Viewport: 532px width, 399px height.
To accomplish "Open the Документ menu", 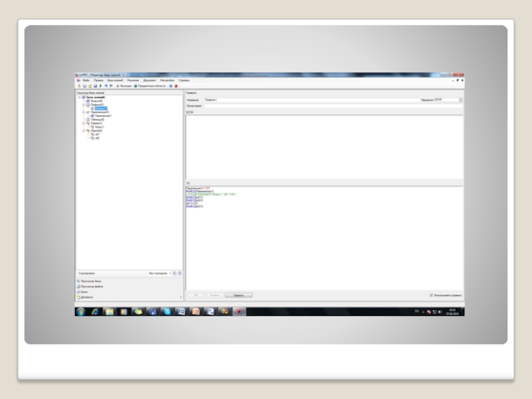I will click(x=150, y=80).
